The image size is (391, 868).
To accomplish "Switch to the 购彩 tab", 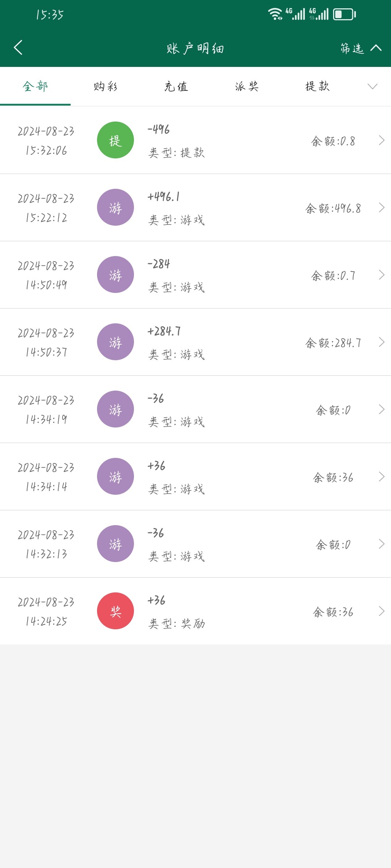I will point(105,86).
